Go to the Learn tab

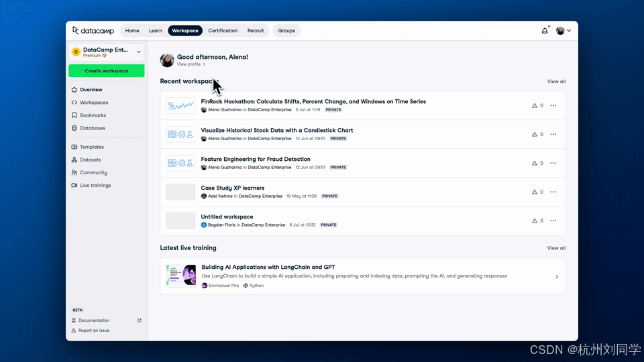(155, 31)
